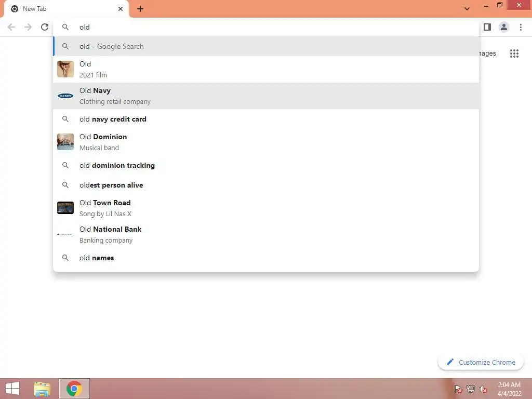This screenshot has width=532, height=399.
Task: Click search icon beside 'old names'
Action: click(65, 258)
